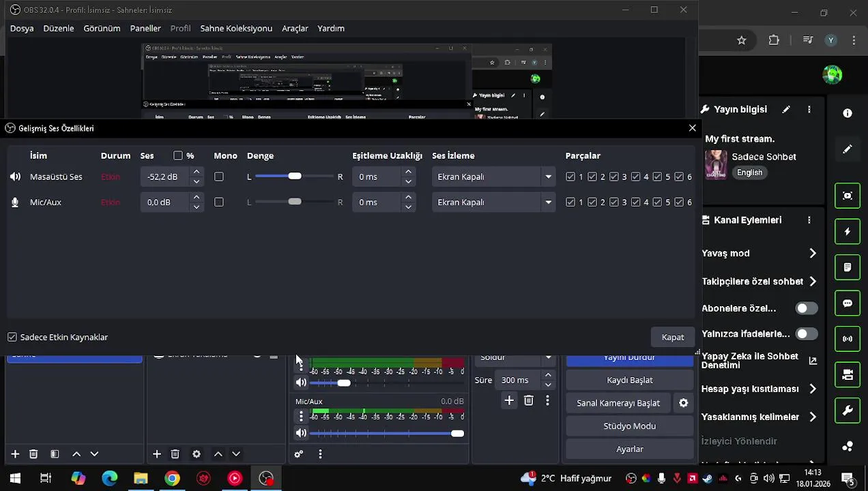The width and height of the screenshot is (868, 491).
Task: Add a source with the plus icon
Action: [156, 454]
